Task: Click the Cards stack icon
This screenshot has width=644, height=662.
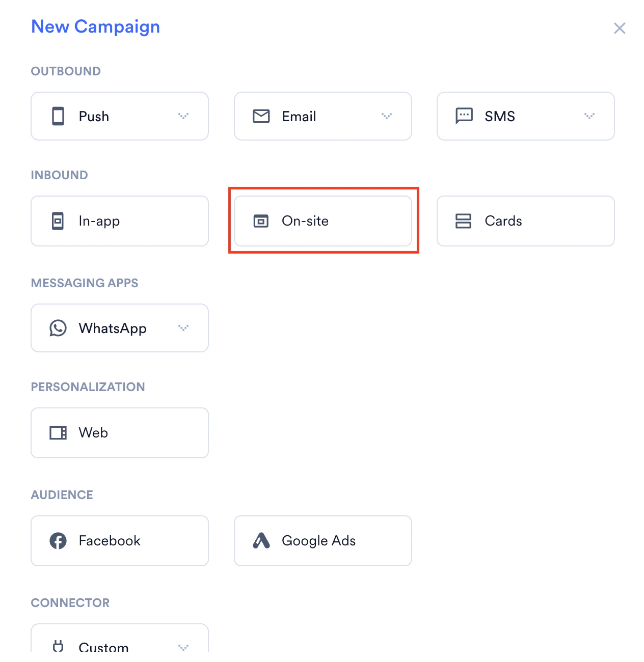Action: [x=464, y=221]
